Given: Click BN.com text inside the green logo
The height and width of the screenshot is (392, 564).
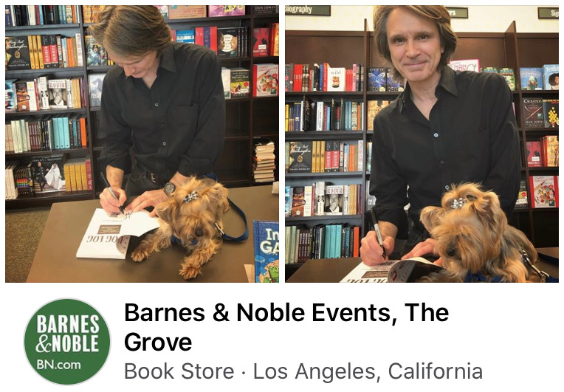Looking at the screenshot, I should (58, 365).
